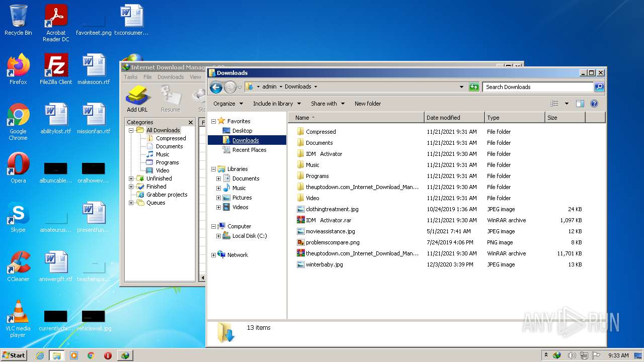Image resolution: width=644 pixels, height=362 pixels.
Task: Click the search magnifier icon
Action: click(x=599, y=87)
